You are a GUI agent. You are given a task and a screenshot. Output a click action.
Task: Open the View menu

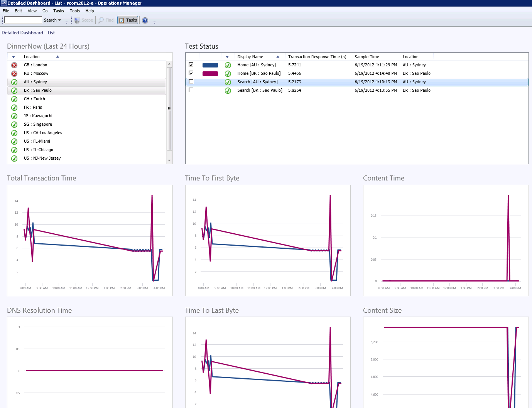click(32, 11)
